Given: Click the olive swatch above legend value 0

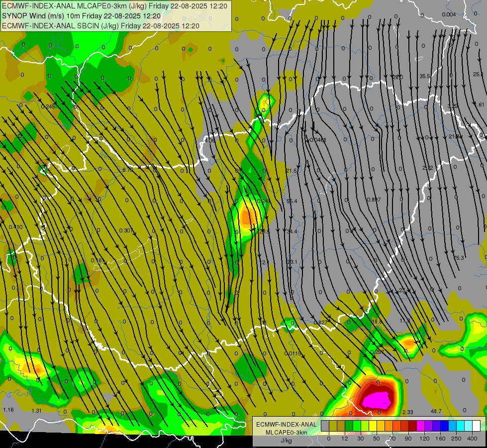Looking at the screenshot, I should [333, 426].
